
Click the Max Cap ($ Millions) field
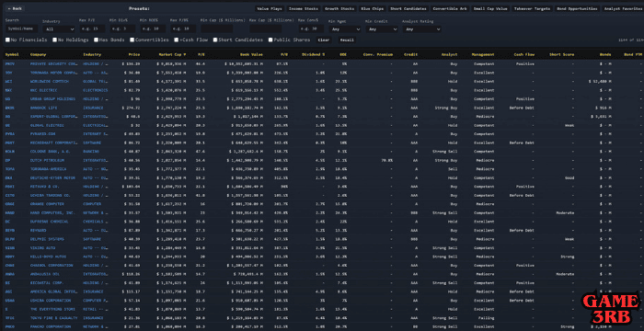(x=265, y=29)
